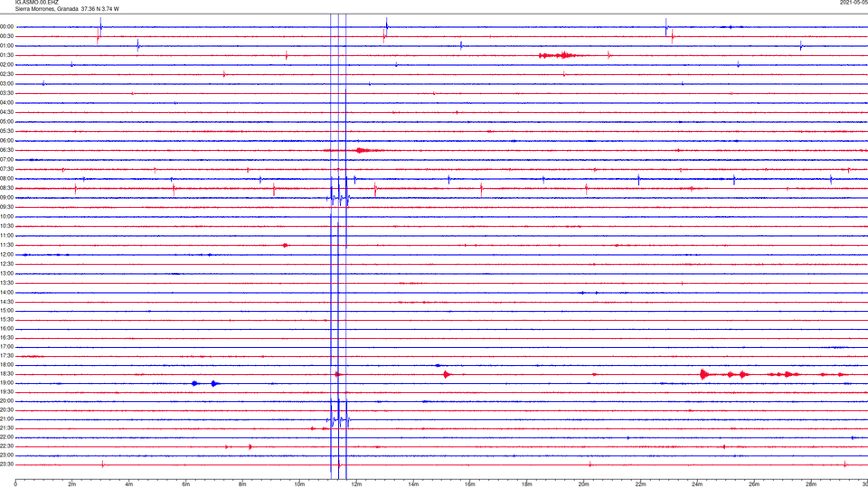Click the 05:30 row label
The image size is (868, 488).
click(7, 131)
